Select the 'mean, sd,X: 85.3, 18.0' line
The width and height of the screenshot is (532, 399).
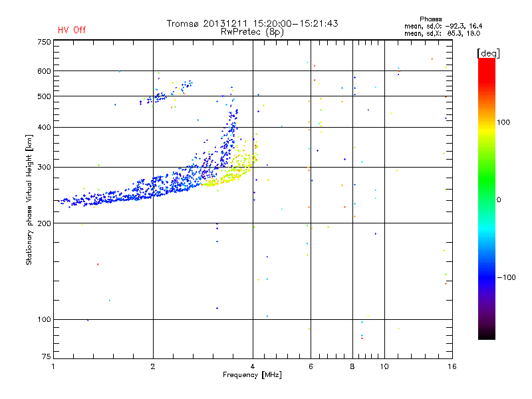point(442,33)
